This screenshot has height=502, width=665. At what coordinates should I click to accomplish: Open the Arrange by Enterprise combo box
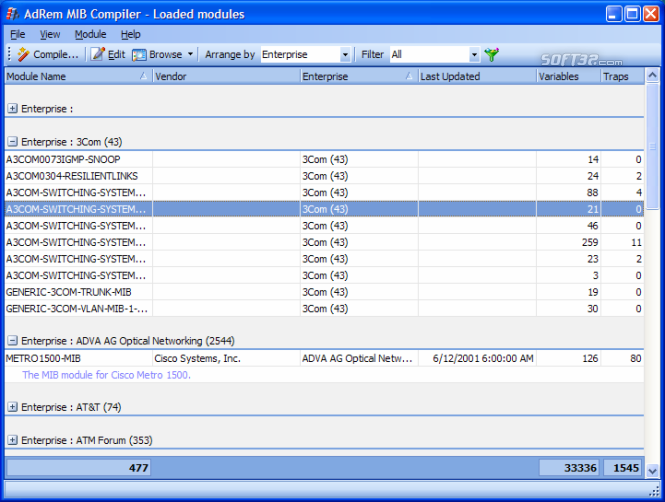click(305, 54)
